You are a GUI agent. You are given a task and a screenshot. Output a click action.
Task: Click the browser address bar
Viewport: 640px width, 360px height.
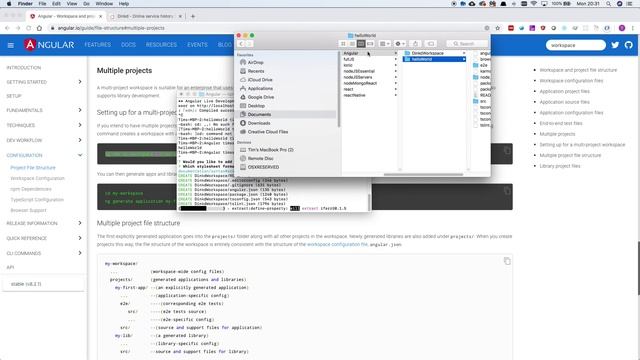coord(265,28)
